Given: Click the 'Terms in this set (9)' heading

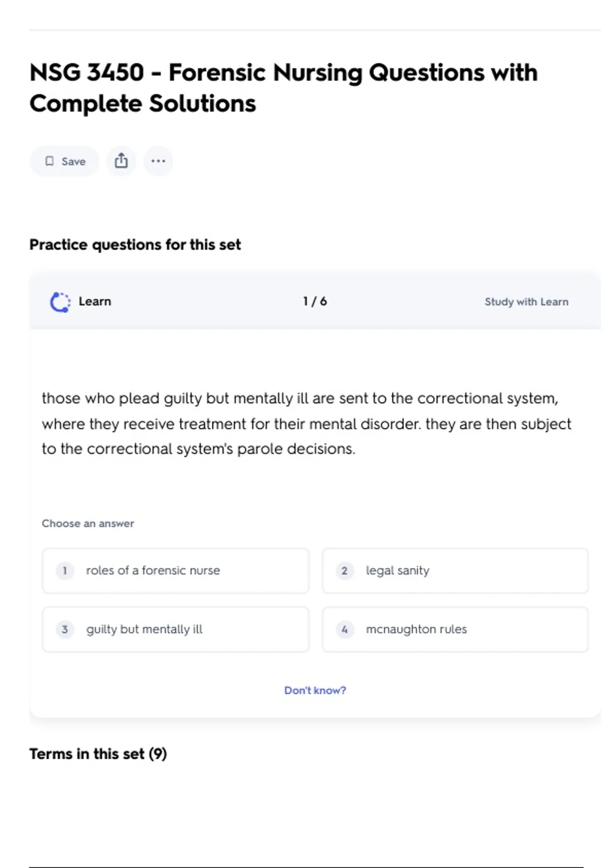Looking at the screenshot, I should [x=98, y=754].
